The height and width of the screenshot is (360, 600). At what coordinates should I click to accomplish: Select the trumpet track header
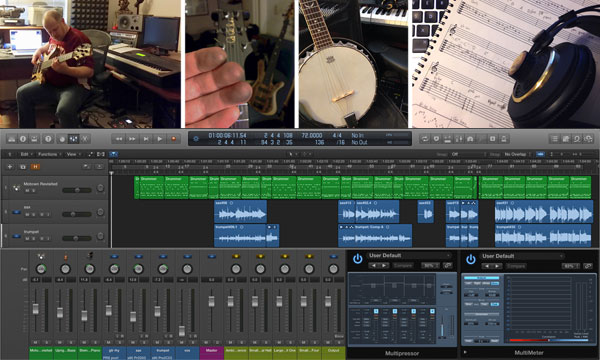click(x=54, y=235)
